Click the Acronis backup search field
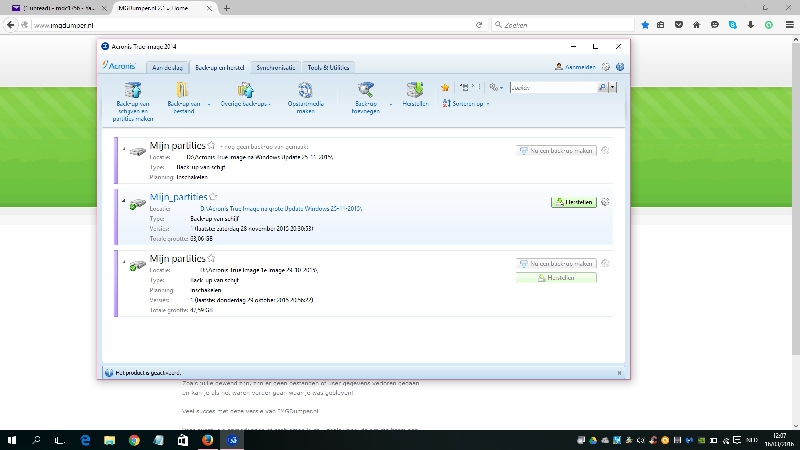This screenshot has width=800, height=450. point(553,88)
